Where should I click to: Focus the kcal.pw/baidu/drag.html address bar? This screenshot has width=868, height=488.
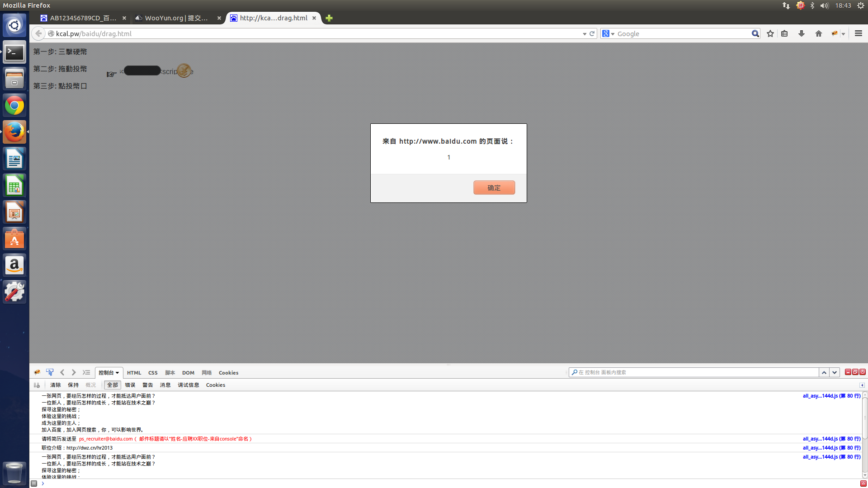316,34
